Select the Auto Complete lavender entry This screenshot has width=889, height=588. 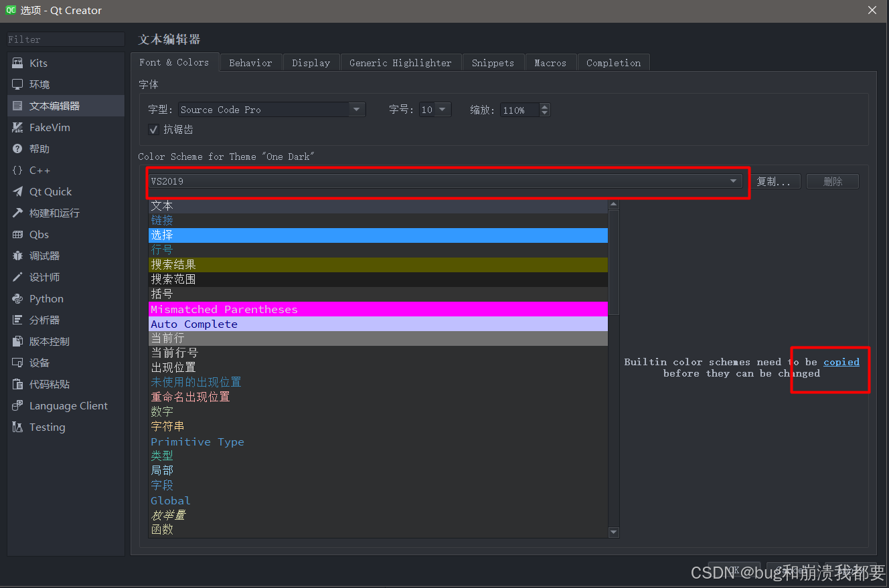[x=378, y=324]
